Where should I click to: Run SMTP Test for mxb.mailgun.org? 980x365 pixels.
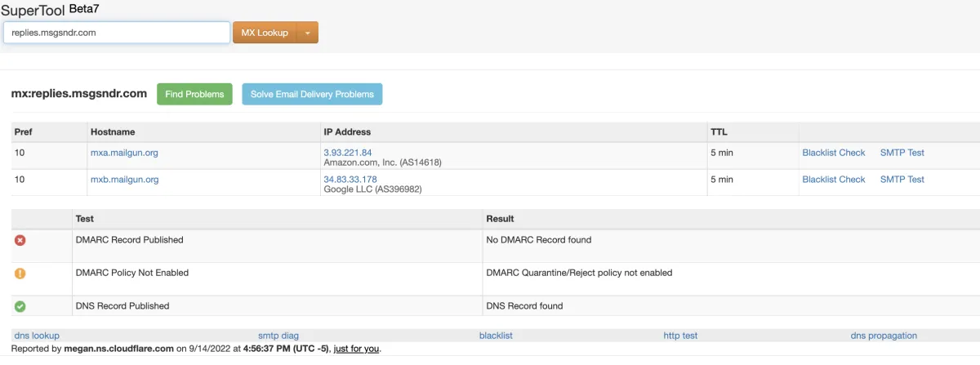click(902, 180)
